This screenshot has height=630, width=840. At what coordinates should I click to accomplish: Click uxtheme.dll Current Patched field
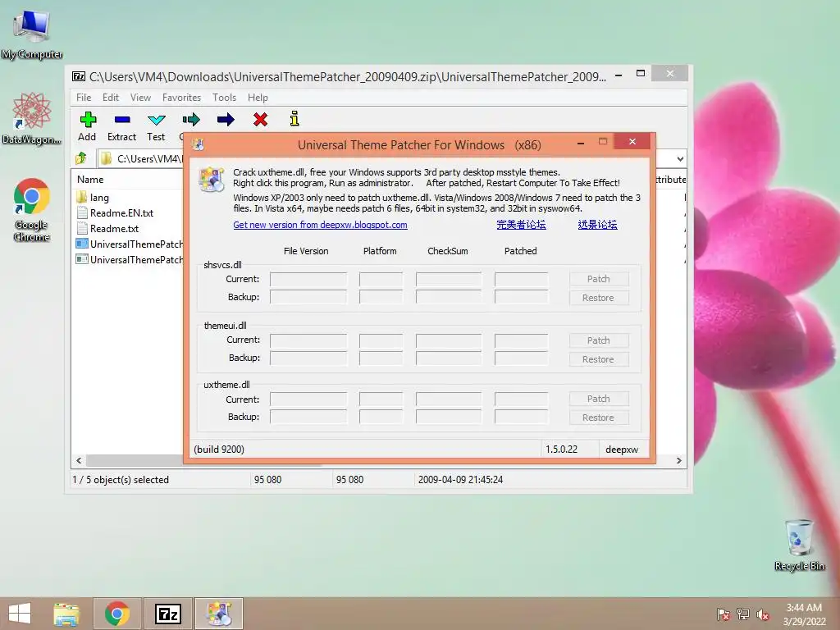[521, 399]
